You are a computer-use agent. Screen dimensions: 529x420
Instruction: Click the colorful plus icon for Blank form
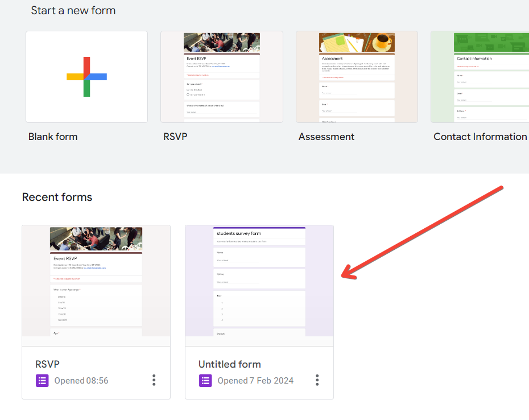click(86, 77)
